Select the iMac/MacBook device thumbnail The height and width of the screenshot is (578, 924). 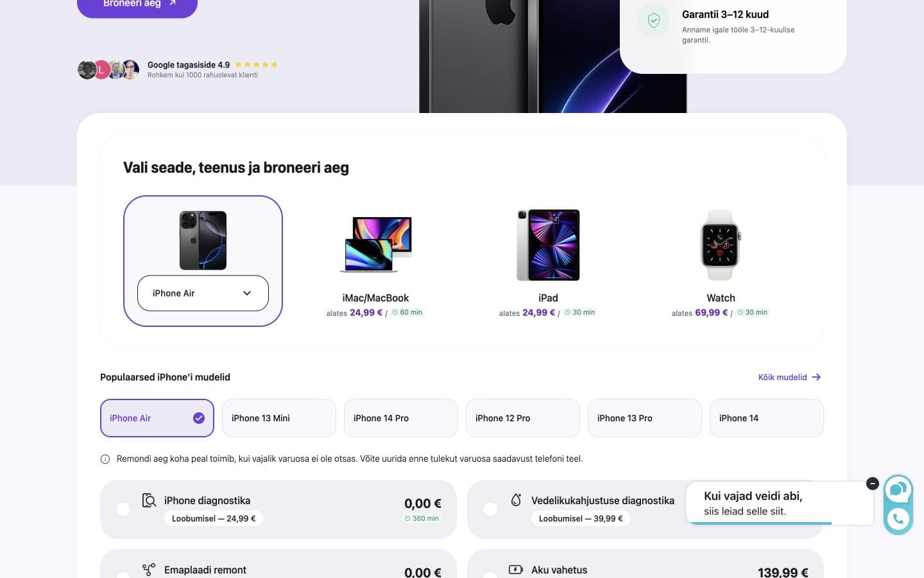pyautogui.click(x=375, y=245)
